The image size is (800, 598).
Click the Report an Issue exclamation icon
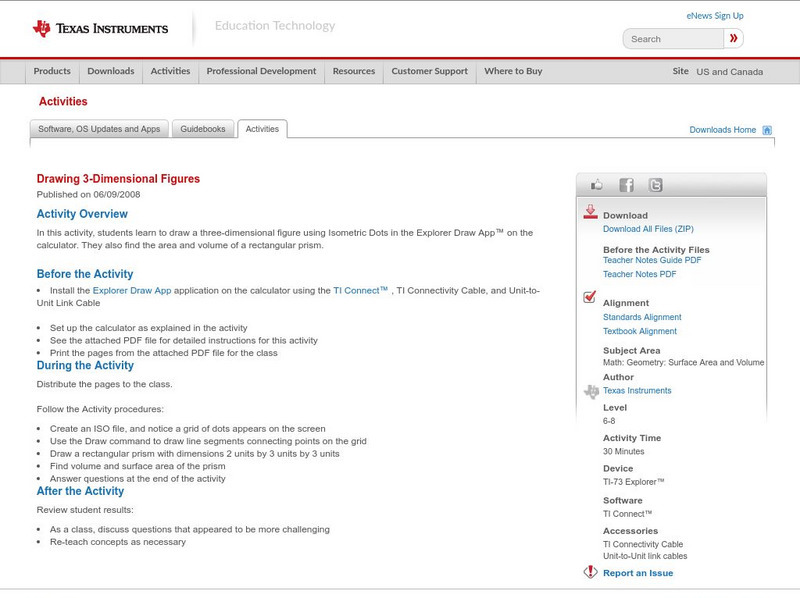click(x=590, y=572)
